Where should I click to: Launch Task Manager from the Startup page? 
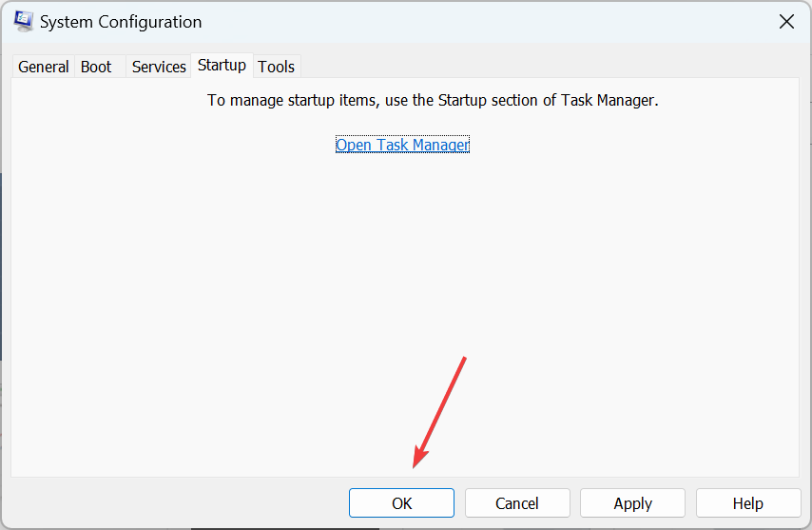pos(402,145)
